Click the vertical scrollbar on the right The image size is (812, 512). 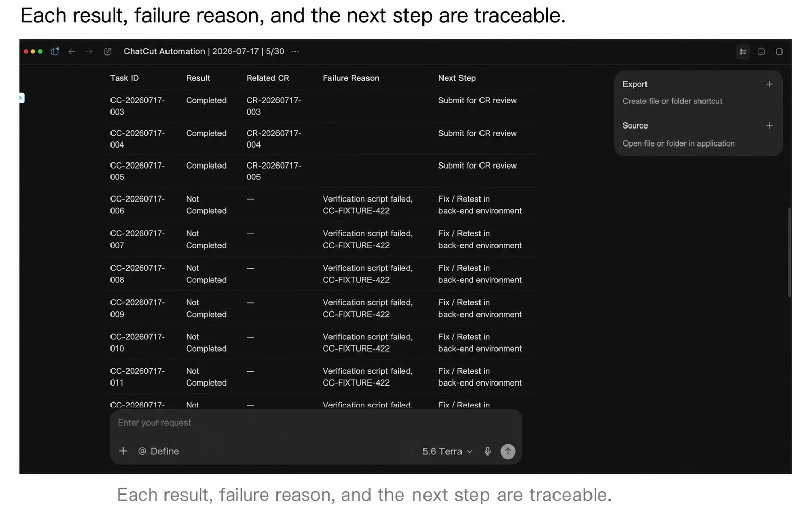click(789, 252)
